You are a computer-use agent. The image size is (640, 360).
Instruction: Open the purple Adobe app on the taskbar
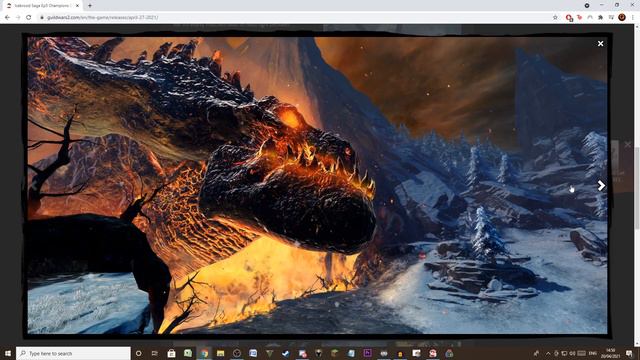coord(367,353)
